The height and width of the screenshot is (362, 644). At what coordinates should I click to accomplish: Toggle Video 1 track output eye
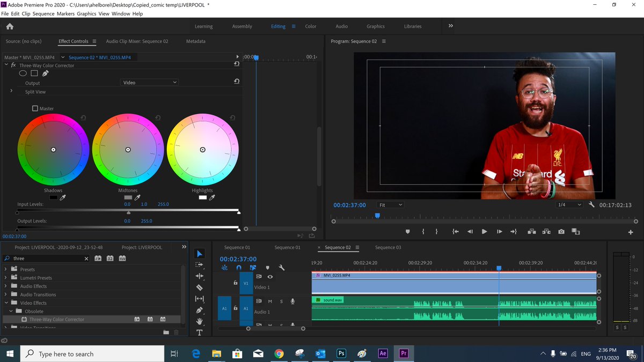coord(270,277)
